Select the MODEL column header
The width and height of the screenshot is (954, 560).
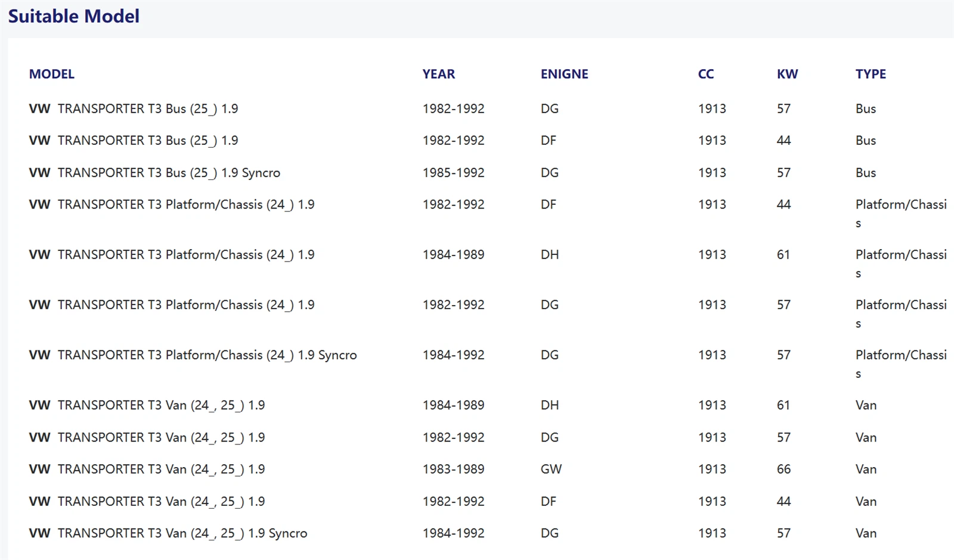point(52,74)
